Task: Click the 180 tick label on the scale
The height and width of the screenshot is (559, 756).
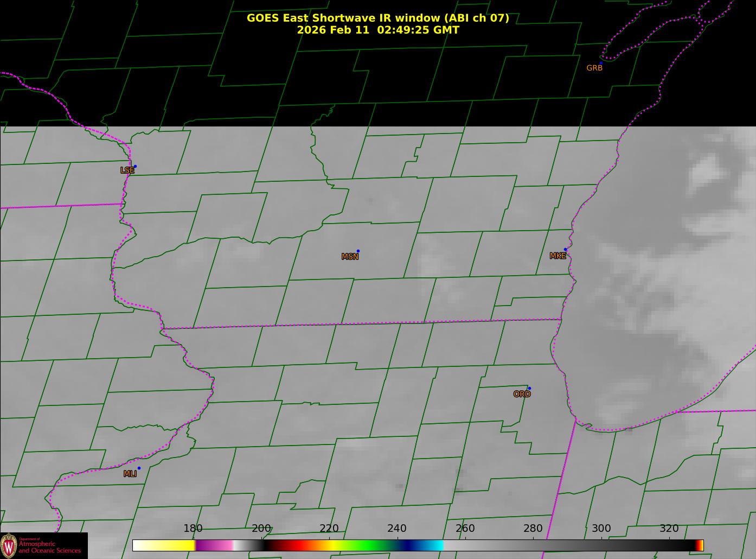Action: tap(193, 529)
